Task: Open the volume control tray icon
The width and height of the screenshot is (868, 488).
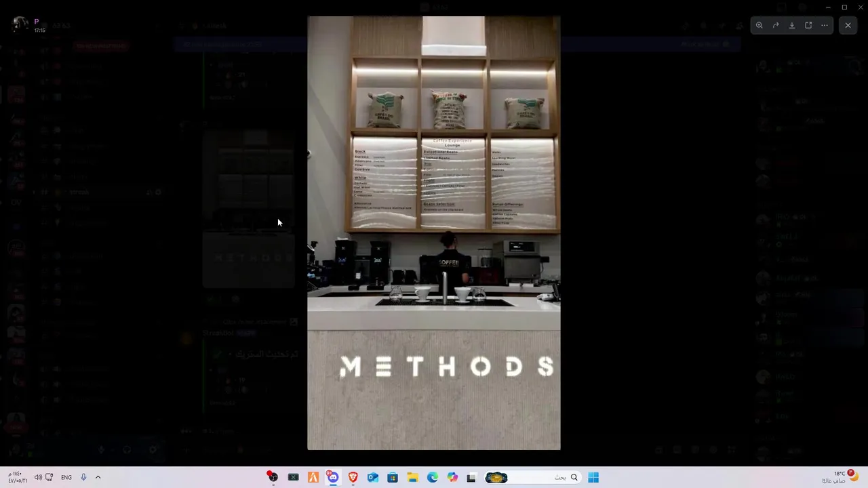Action: pyautogui.click(x=38, y=477)
